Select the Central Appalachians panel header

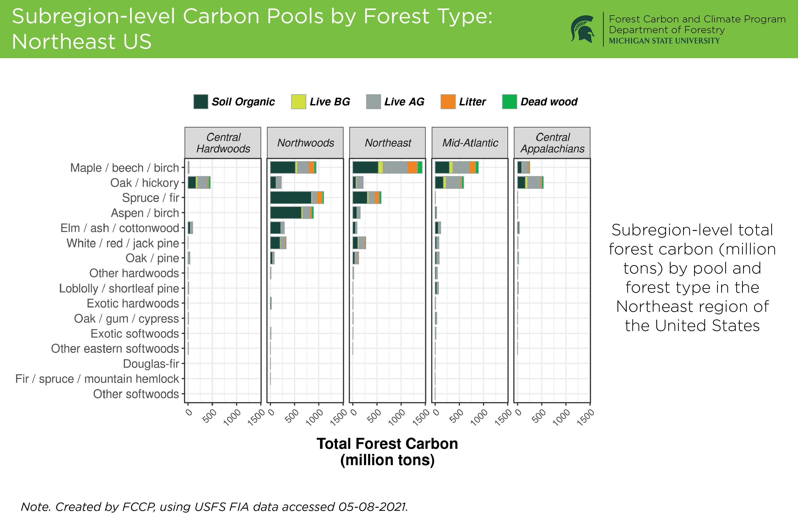pyautogui.click(x=552, y=143)
